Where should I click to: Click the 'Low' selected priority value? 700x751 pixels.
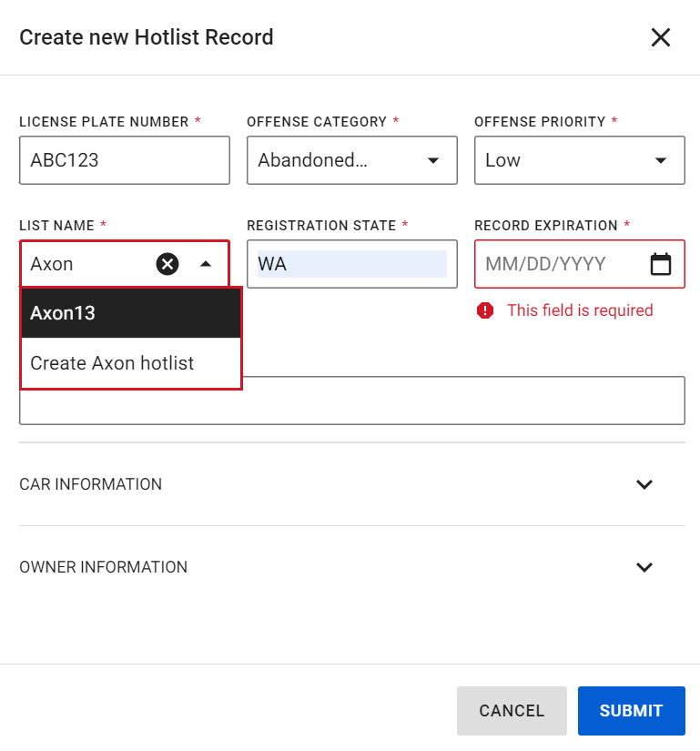point(503,161)
